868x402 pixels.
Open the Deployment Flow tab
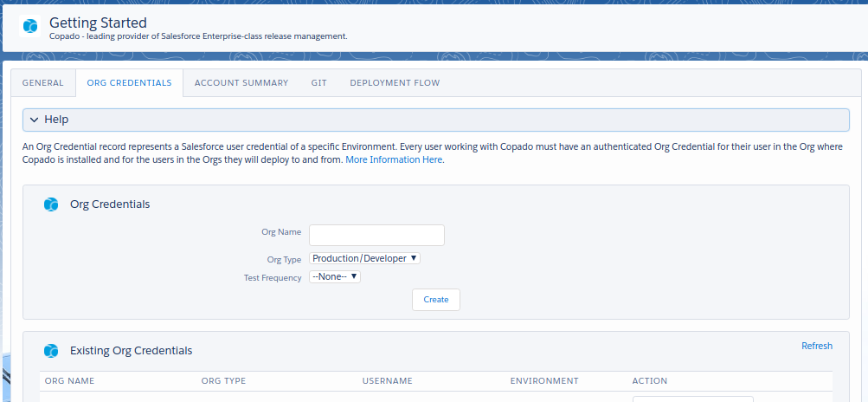[x=395, y=82]
